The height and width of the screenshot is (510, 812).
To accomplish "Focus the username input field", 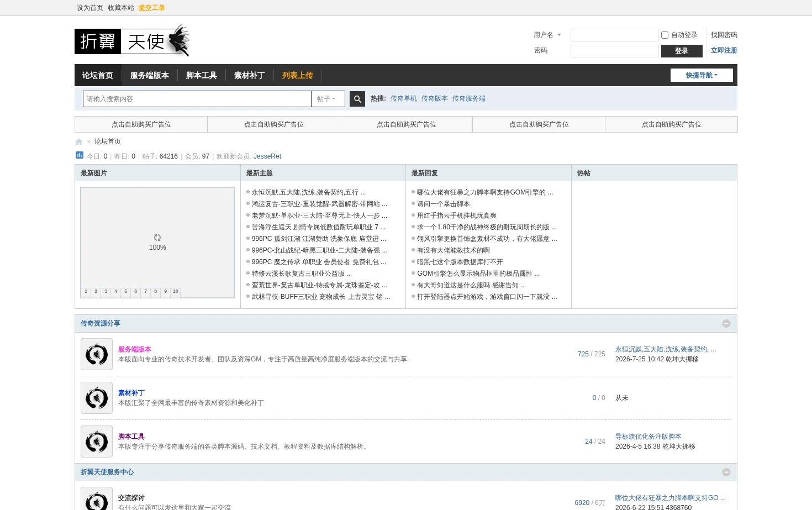I will 614,35.
